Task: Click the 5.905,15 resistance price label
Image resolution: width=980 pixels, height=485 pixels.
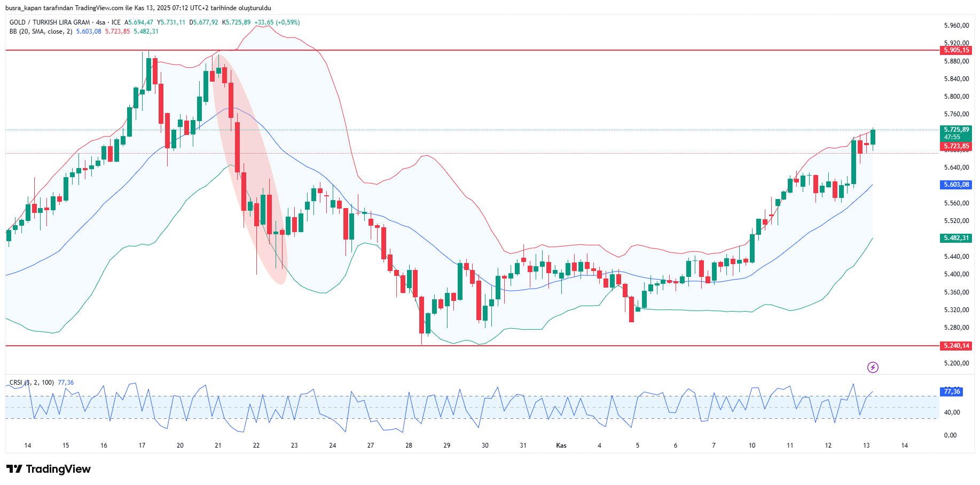Action: coord(956,50)
